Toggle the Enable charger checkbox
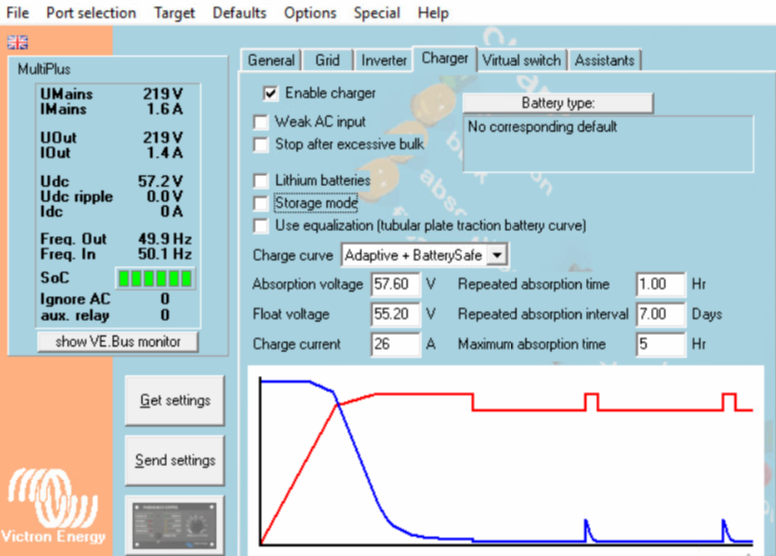The height and width of the screenshot is (556, 776). coord(271,93)
